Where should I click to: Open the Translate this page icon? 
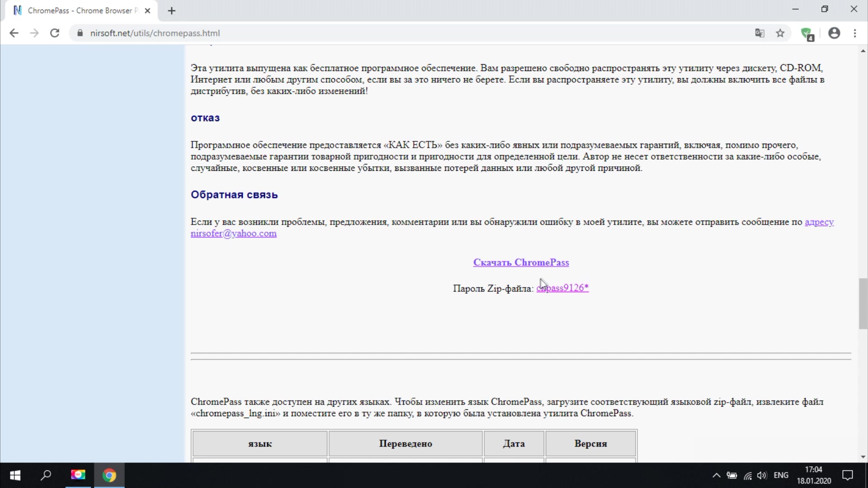(x=759, y=33)
